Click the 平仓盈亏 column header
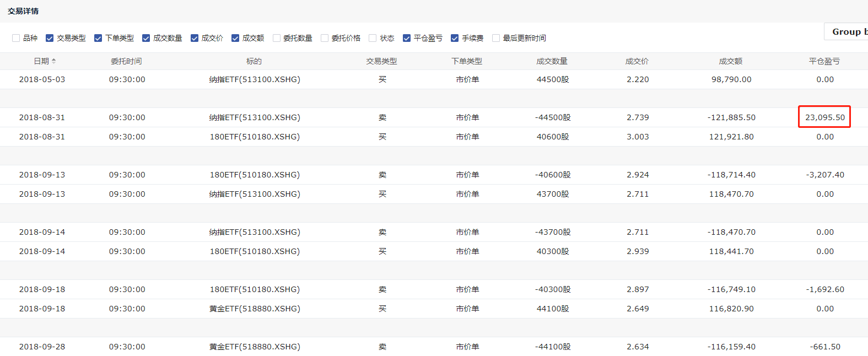The image size is (868, 356). (824, 61)
